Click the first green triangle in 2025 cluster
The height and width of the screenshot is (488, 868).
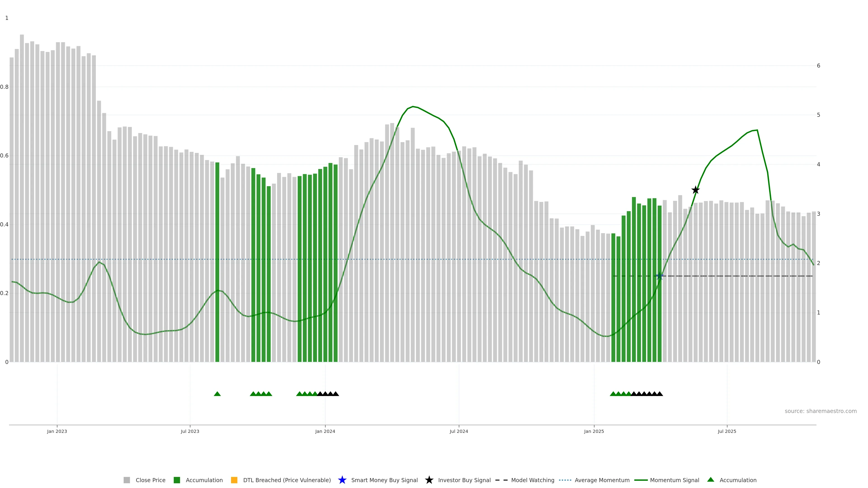613,394
